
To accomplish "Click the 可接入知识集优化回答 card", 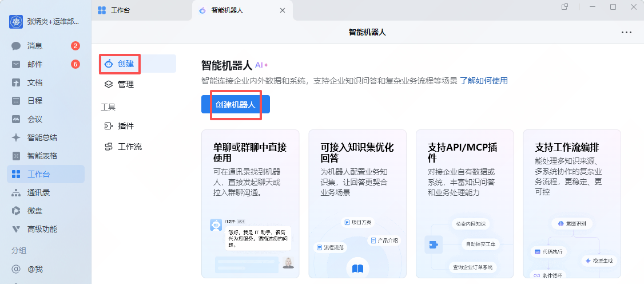I will [357, 204].
